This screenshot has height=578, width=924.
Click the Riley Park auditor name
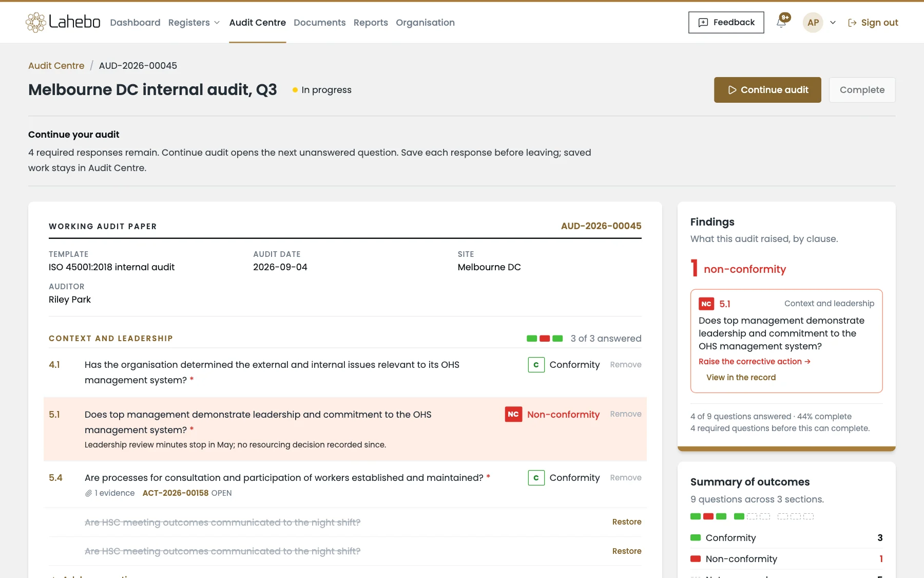(x=70, y=300)
